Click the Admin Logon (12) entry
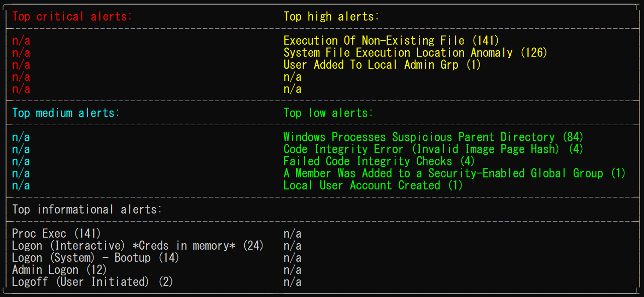The width and height of the screenshot is (644, 297). coord(59,270)
